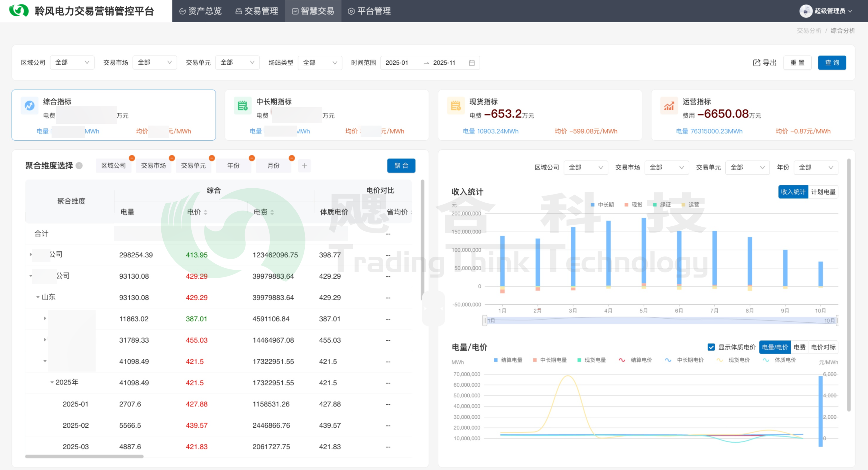Open the 交易市场 dropdown in top filter
Viewport: 868px width, 470px height.
point(155,63)
